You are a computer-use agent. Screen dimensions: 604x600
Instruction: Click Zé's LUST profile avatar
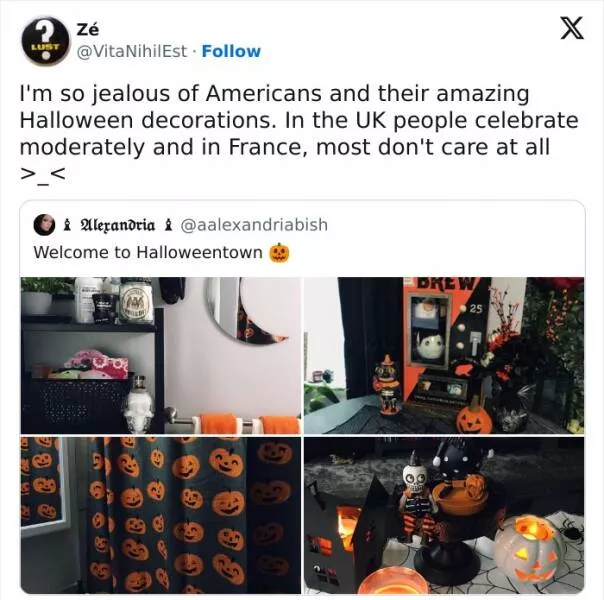coord(45,40)
